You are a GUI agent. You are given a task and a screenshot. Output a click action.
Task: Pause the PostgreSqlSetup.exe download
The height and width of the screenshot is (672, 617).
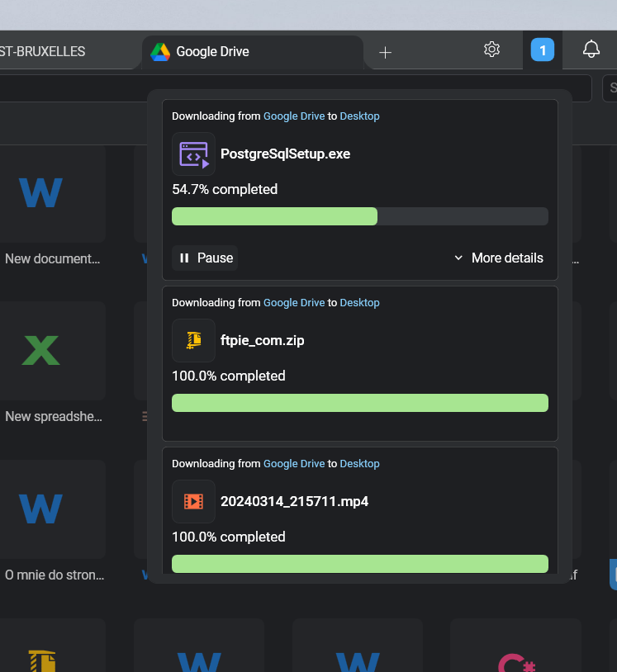(204, 258)
